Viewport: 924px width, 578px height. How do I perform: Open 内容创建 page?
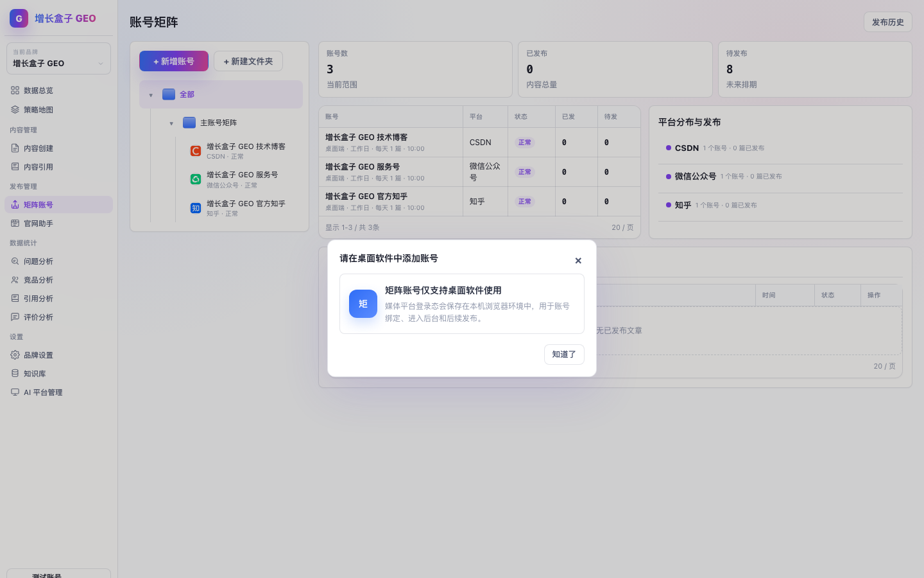tap(58, 148)
